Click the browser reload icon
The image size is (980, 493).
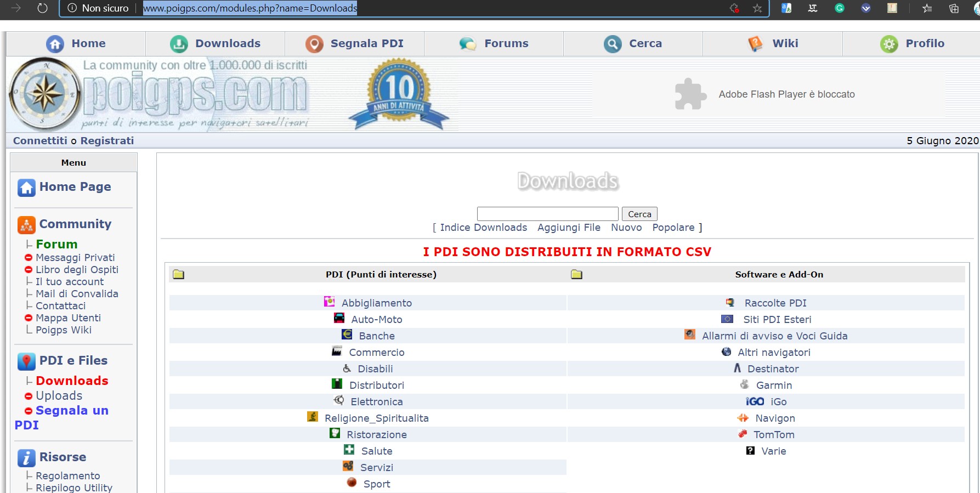(x=42, y=8)
